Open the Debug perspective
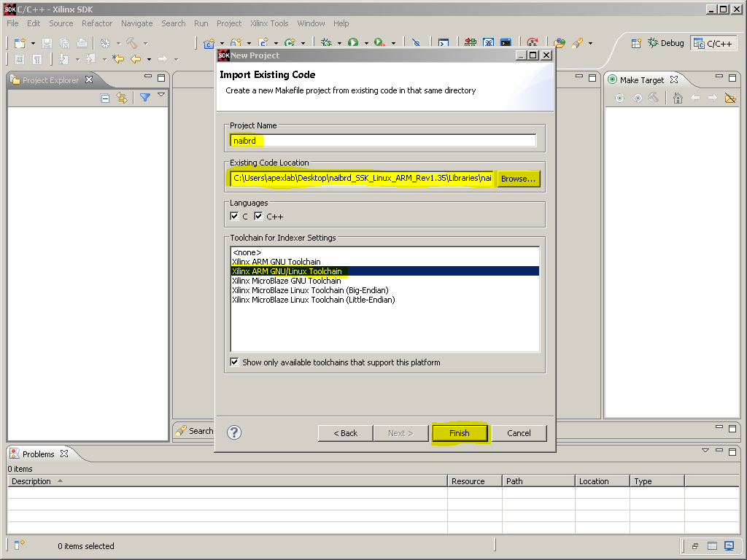The height and width of the screenshot is (560, 747). click(666, 43)
